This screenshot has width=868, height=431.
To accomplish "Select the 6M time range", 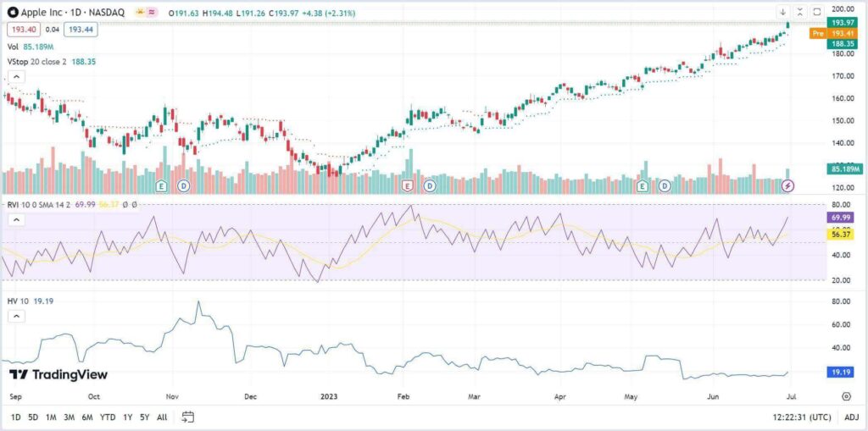I will tap(87, 417).
